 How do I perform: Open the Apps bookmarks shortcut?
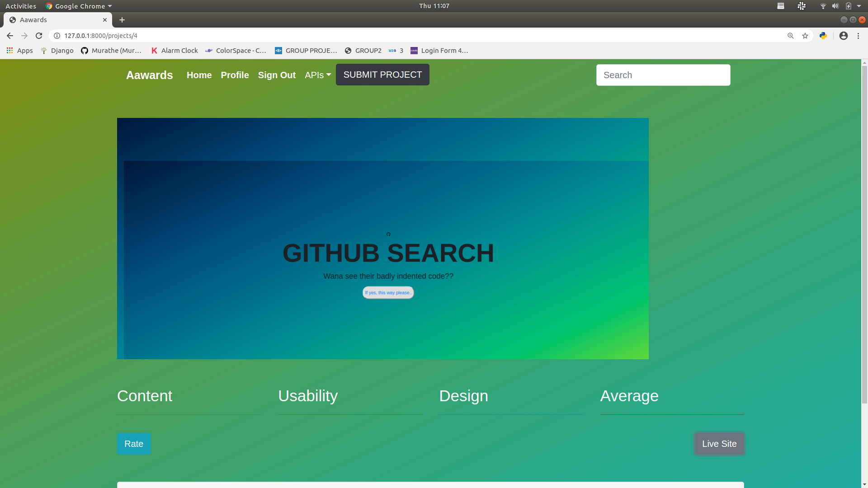click(x=19, y=51)
